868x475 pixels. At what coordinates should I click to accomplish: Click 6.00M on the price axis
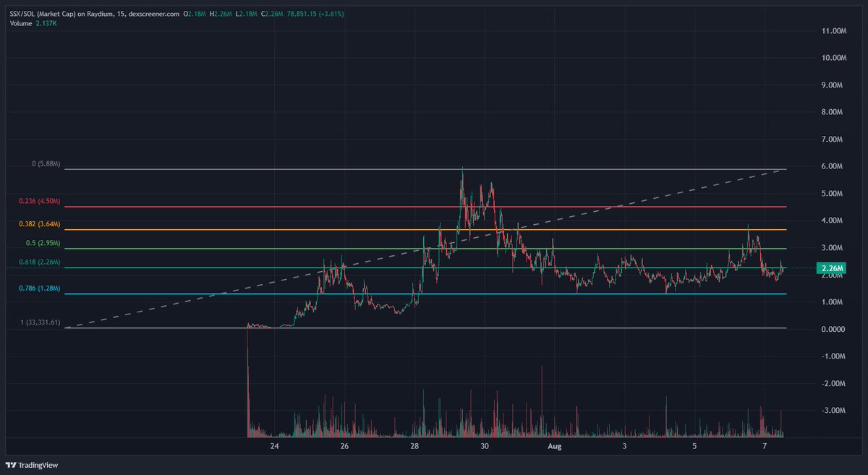coord(831,166)
